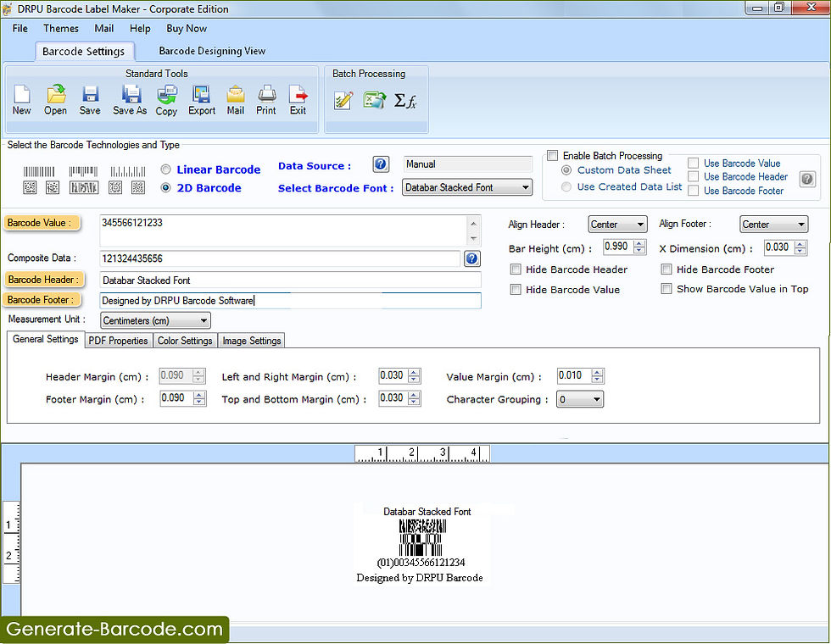Select the first 2D barcode sample icon
This screenshot has height=644, width=831.
(30, 187)
